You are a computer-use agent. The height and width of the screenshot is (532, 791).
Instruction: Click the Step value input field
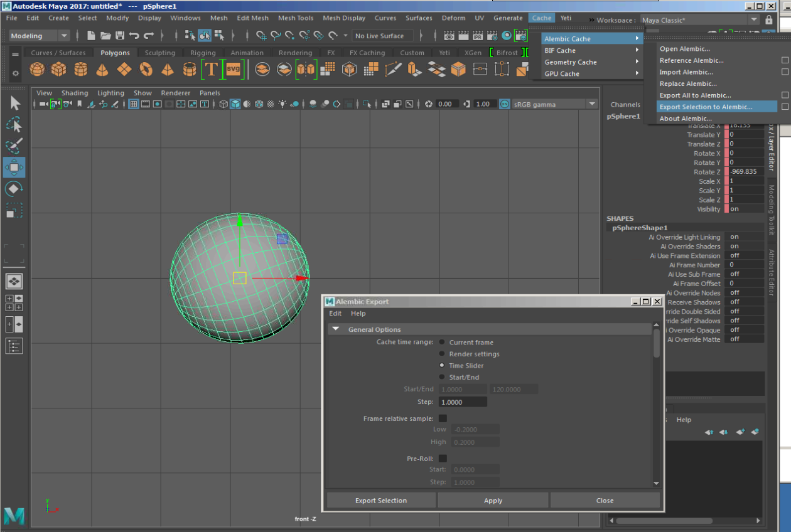coord(463,402)
